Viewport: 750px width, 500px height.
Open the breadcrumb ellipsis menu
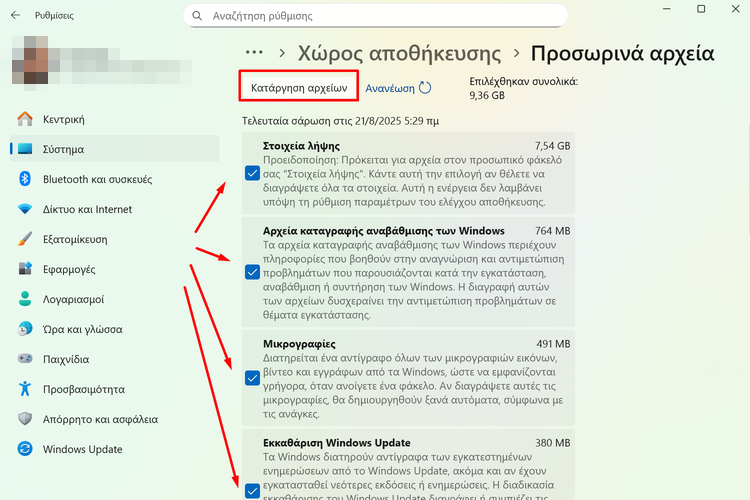click(x=254, y=52)
